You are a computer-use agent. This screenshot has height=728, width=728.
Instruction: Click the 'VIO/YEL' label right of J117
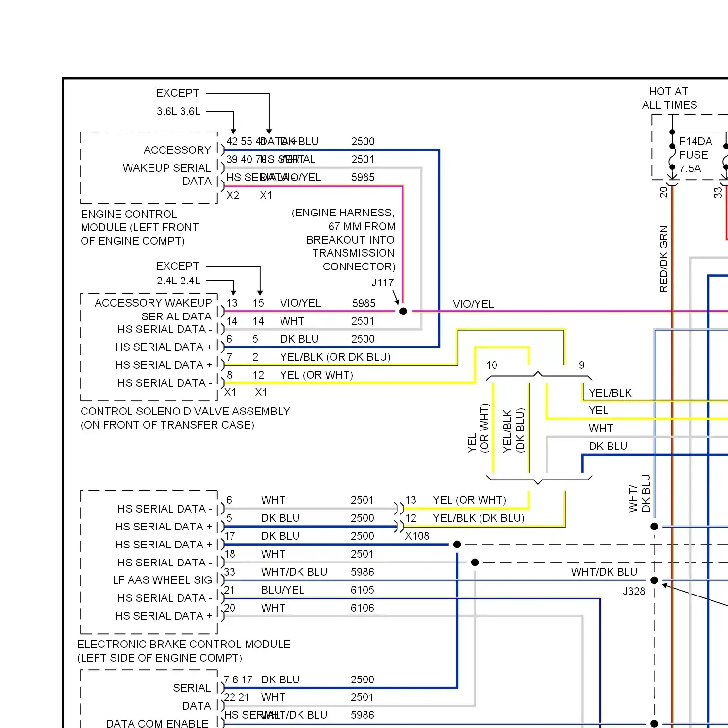473,304
